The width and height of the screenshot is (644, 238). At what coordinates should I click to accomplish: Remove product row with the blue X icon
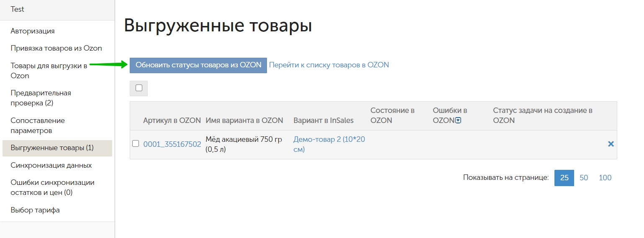[611, 144]
